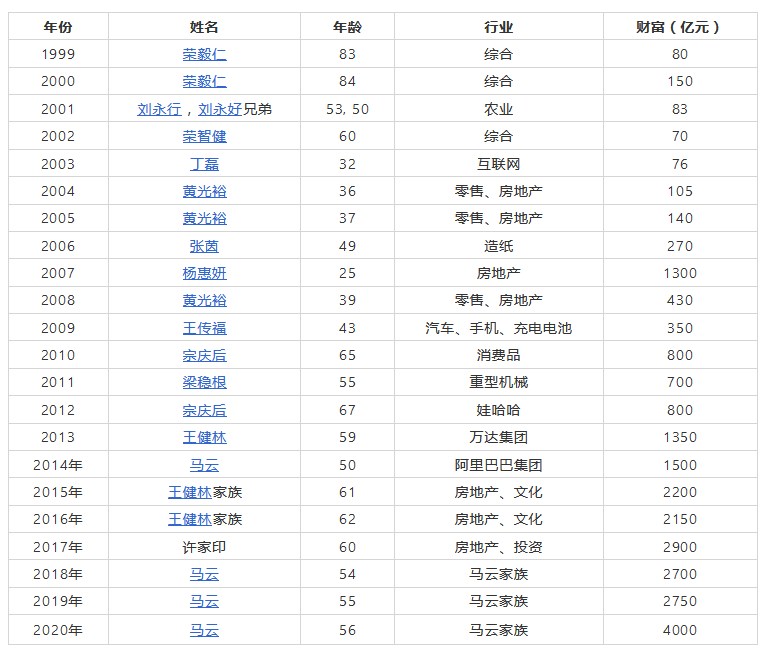Open 王健林 link in the 2016年 row
The width and height of the screenshot is (767, 652).
tap(190, 519)
